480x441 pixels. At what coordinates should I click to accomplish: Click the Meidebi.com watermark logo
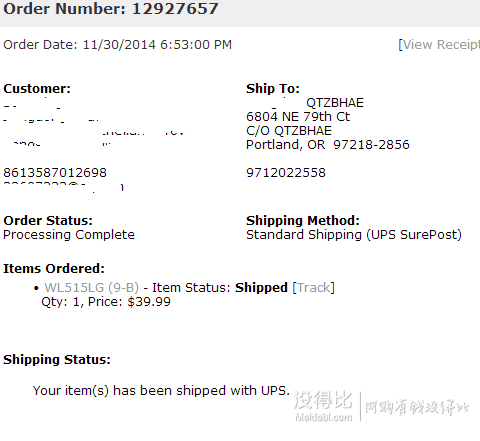(323, 406)
